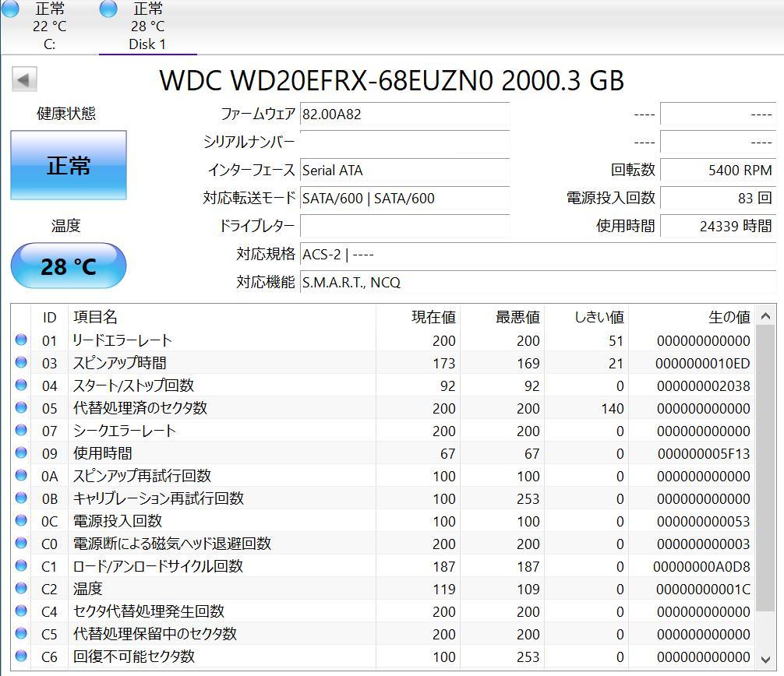784x676 pixels.
Task: Click status dot for attribute 05
Action: [x=21, y=407]
